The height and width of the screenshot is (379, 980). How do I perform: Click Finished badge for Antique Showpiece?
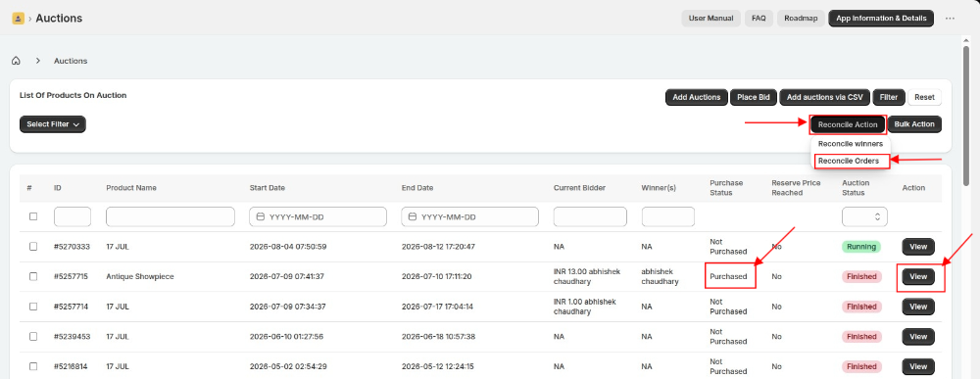click(x=860, y=276)
